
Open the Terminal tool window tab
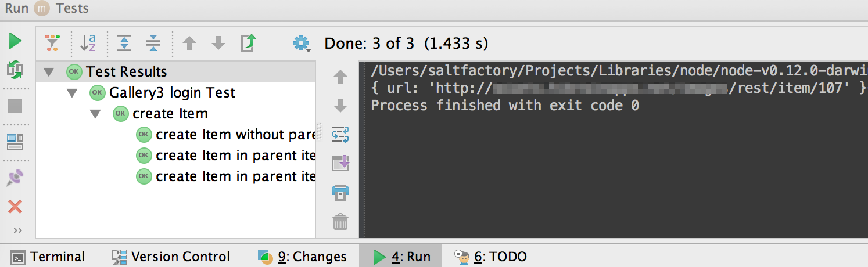(49, 257)
